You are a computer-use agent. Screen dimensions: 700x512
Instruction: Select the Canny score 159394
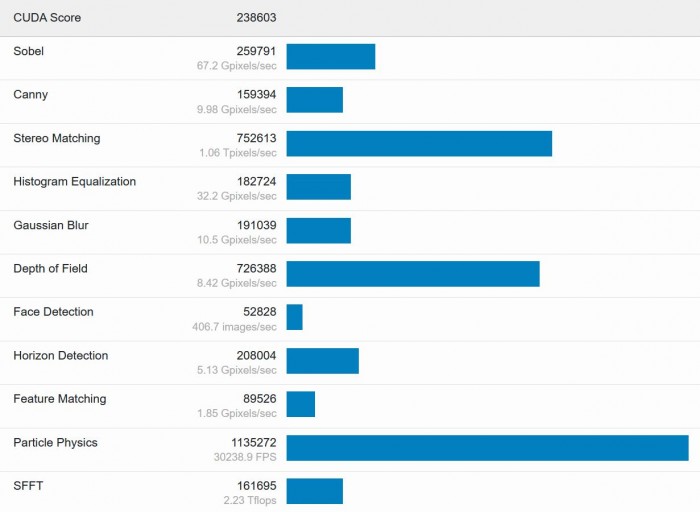[256, 95]
